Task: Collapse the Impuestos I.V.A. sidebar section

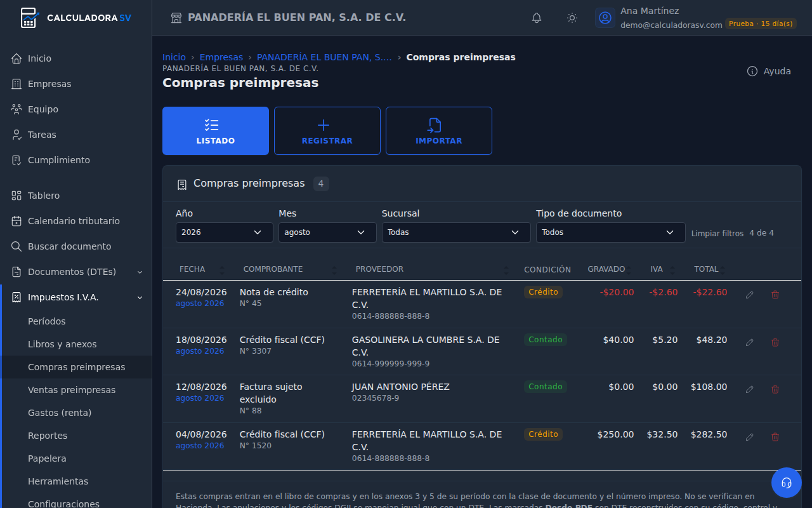Action: click(77, 297)
